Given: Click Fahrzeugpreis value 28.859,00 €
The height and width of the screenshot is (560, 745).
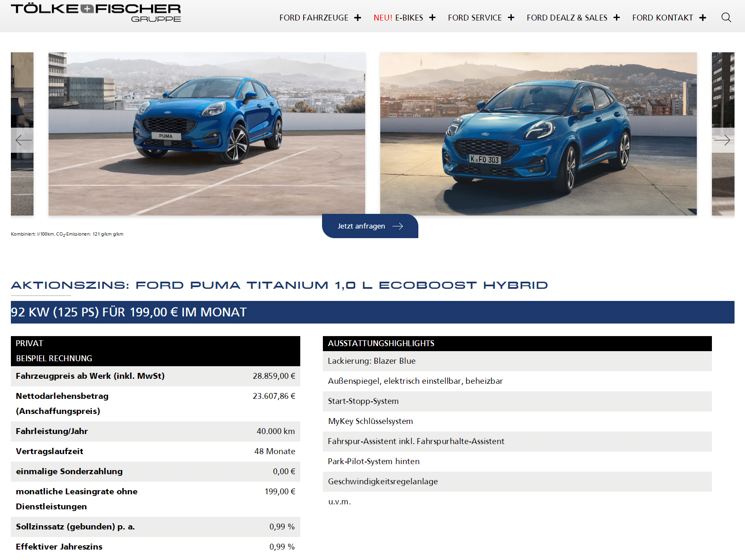Looking at the screenshot, I should click(274, 376).
